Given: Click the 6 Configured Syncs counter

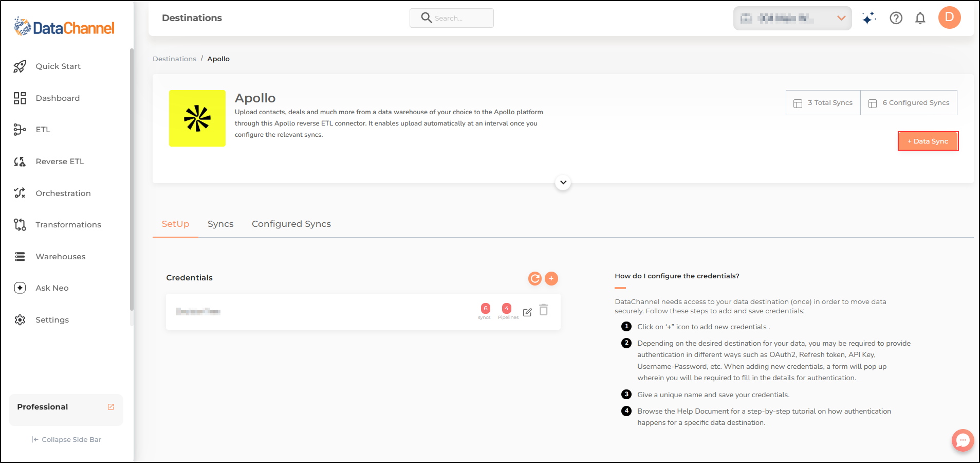Looking at the screenshot, I should 909,102.
